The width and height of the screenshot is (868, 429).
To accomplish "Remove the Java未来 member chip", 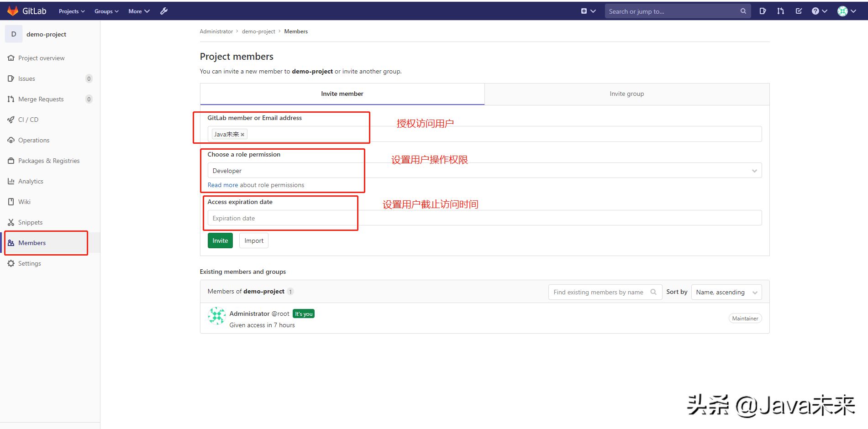I will 242,135.
